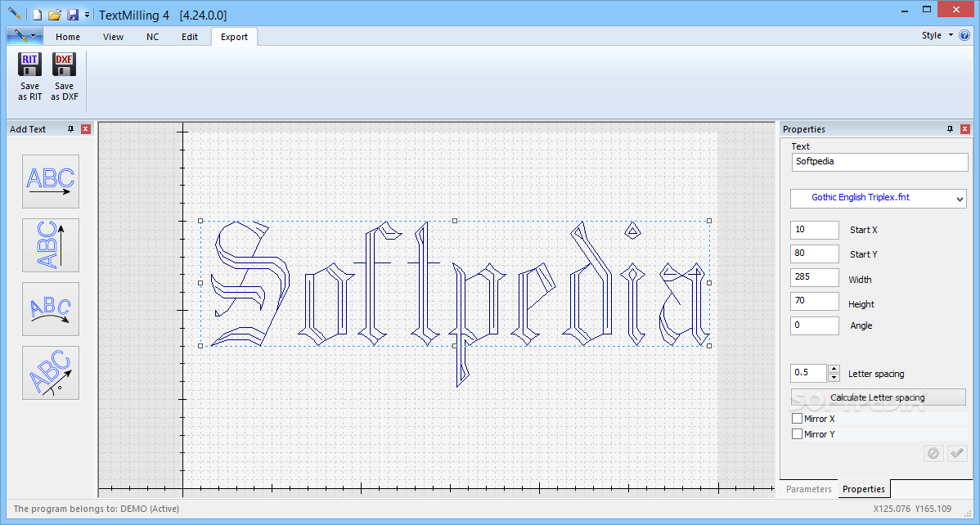
Task: Click the Width input field
Action: [x=815, y=277]
